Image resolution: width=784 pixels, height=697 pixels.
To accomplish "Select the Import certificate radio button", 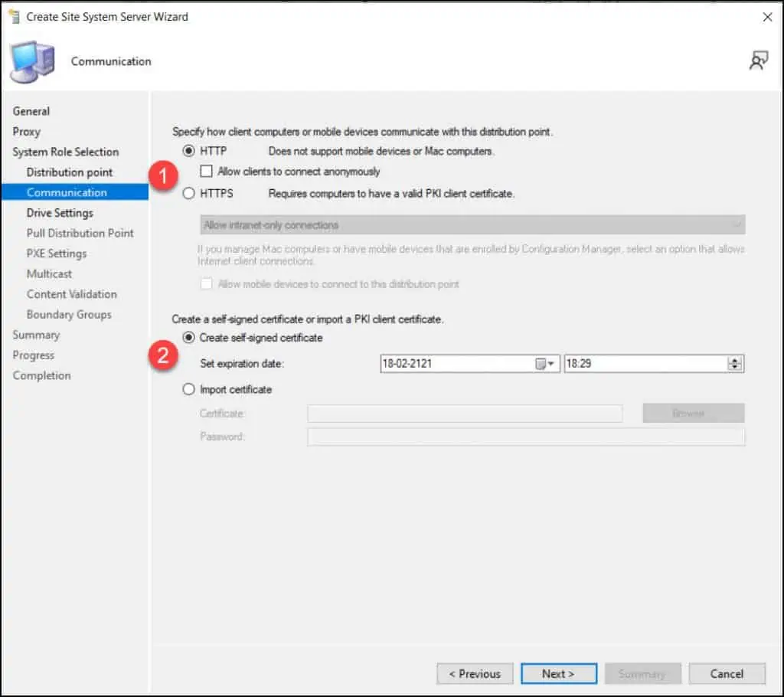I will (189, 389).
